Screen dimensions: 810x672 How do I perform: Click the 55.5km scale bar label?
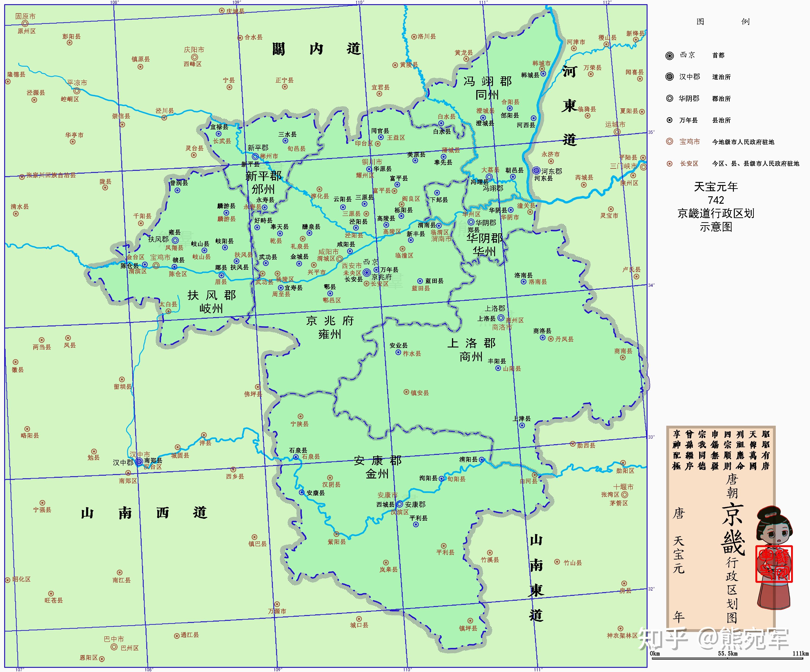(727, 653)
